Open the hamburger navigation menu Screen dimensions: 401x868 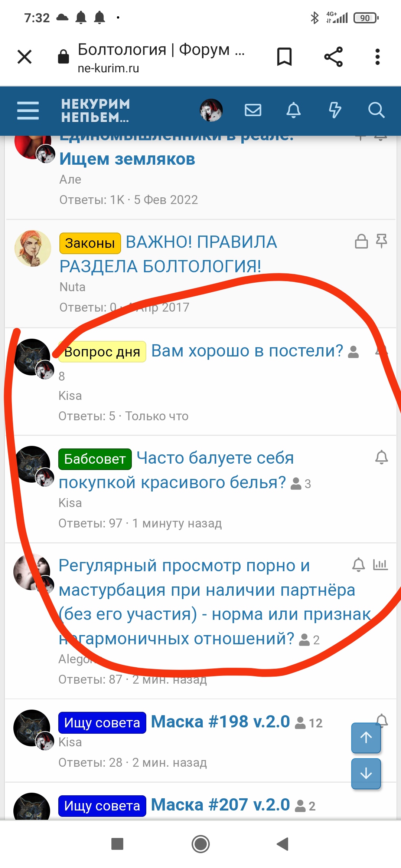(28, 111)
